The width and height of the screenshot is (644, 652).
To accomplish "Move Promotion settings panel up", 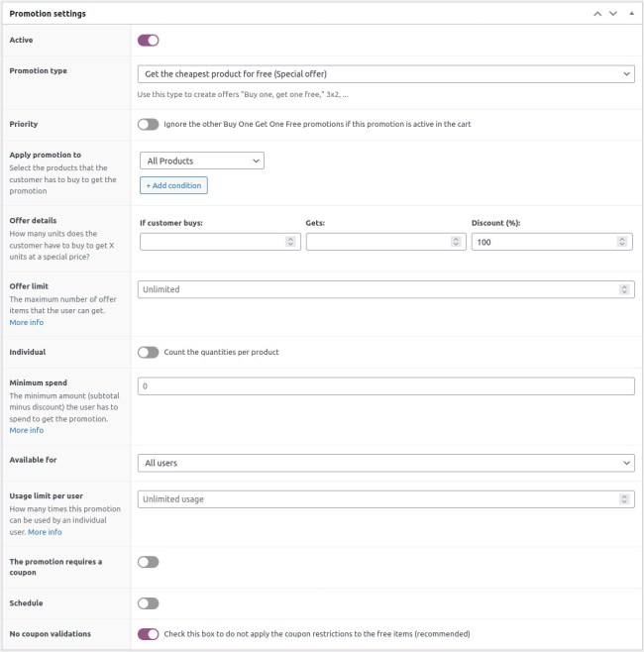I will 597,14.
